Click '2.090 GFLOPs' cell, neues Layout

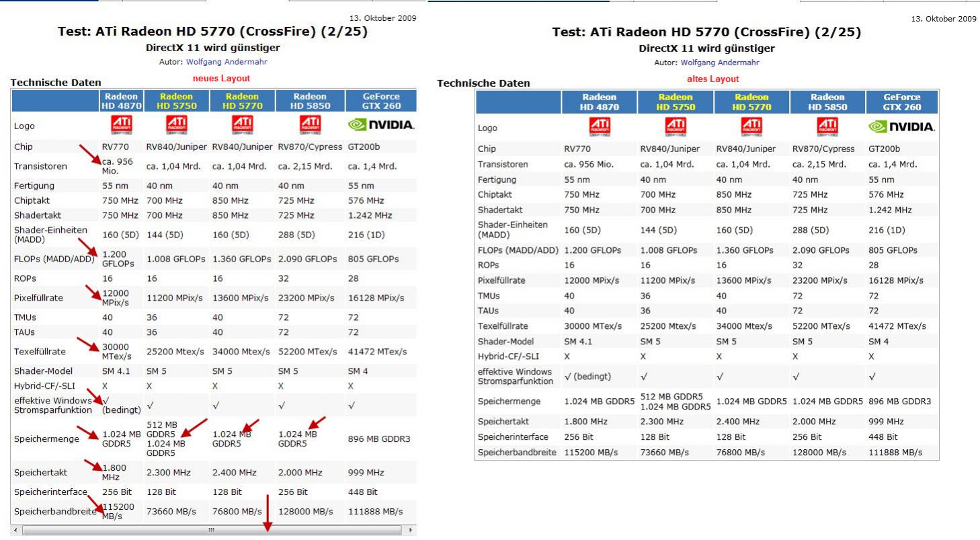[307, 259]
